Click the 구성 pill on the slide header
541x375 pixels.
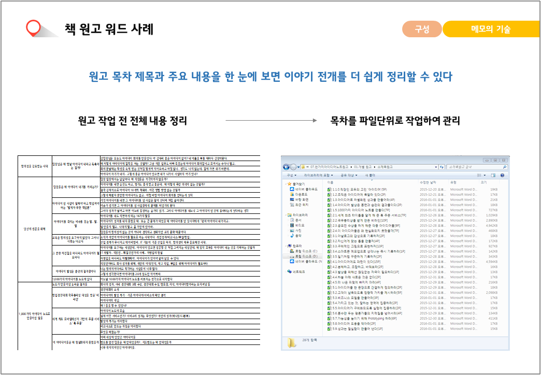pos(422,29)
